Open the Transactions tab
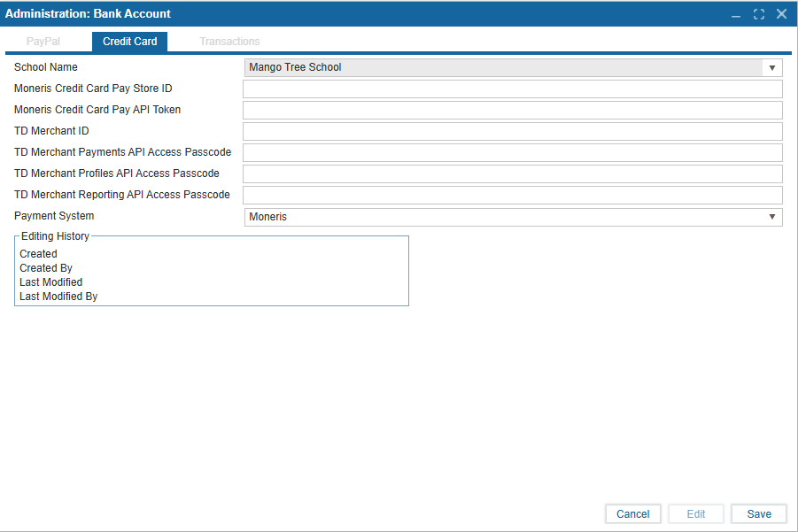Viewport: 798px width, 532px height. click(x=229, y=42)
